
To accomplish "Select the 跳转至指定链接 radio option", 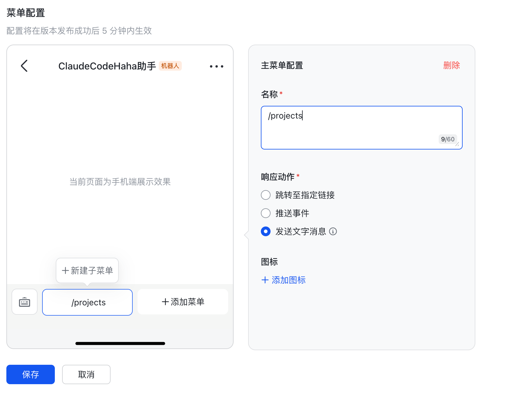I will point(266,195).
